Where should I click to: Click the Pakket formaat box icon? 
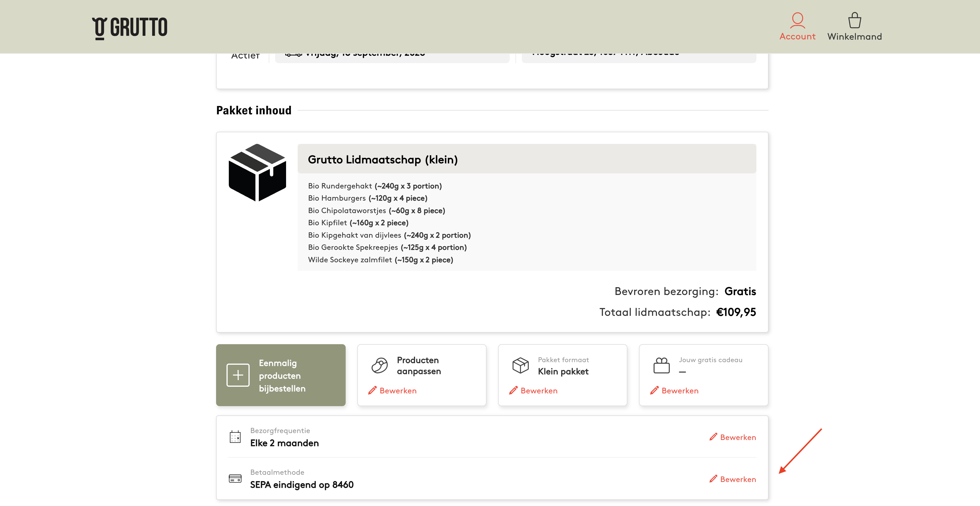[x=520, y=366]
